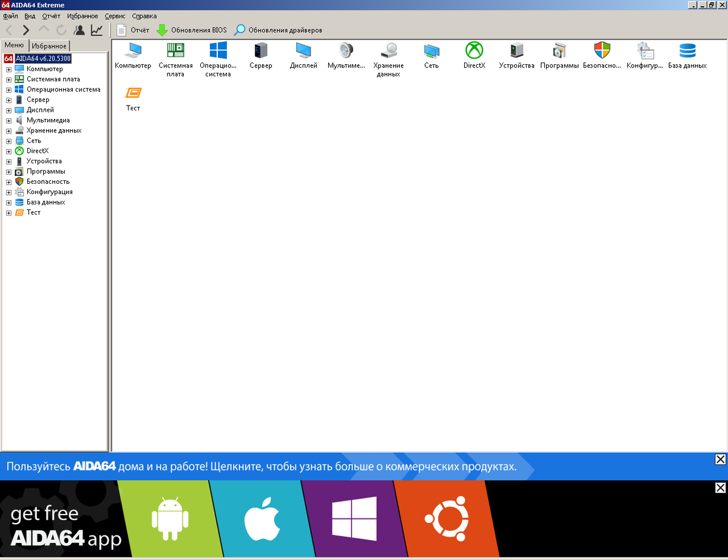Click the Apple logo in the banner
Viewport: 728px width, 560px height.
[261, 519]
